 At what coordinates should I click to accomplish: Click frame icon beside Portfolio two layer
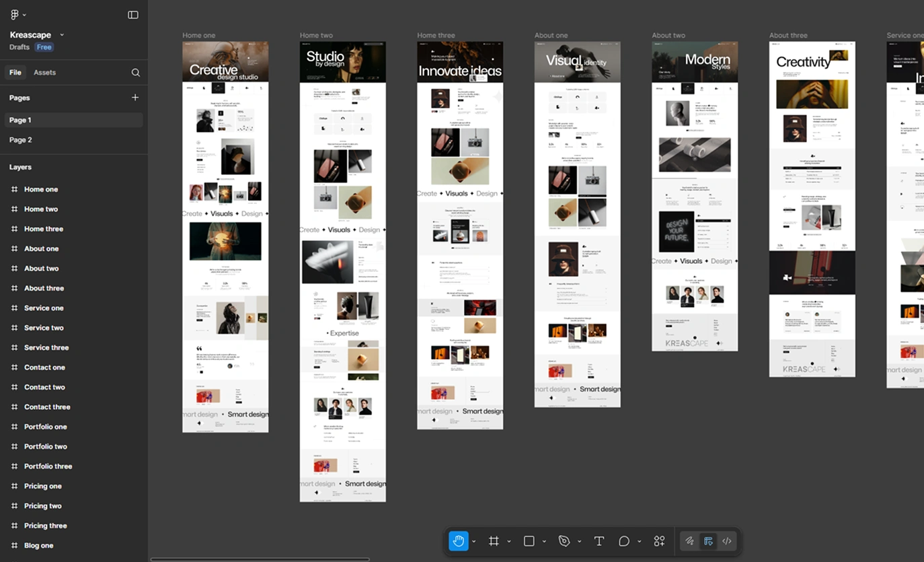pyautogui.click(x=14, y=447)
